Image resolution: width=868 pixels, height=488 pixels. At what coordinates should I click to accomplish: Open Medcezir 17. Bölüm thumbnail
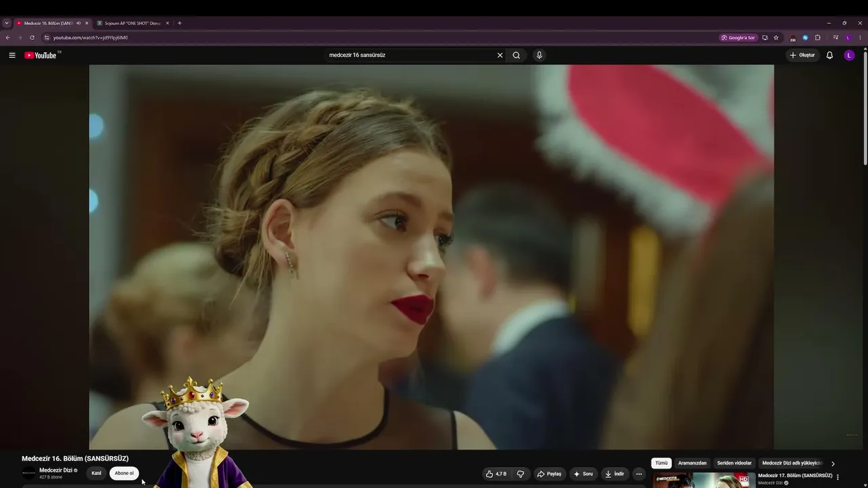(x=704, y=481)
